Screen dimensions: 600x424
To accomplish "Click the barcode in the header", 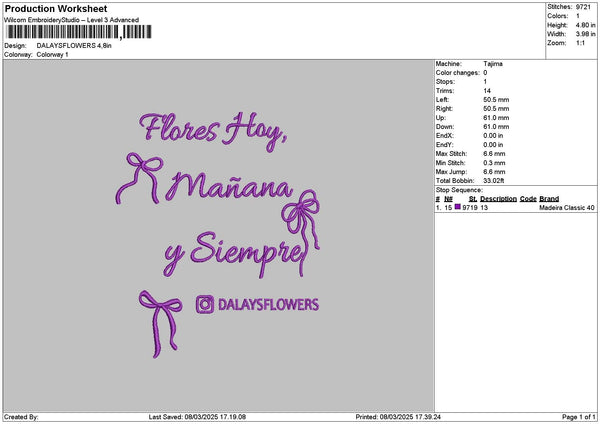I will [79, 32].
